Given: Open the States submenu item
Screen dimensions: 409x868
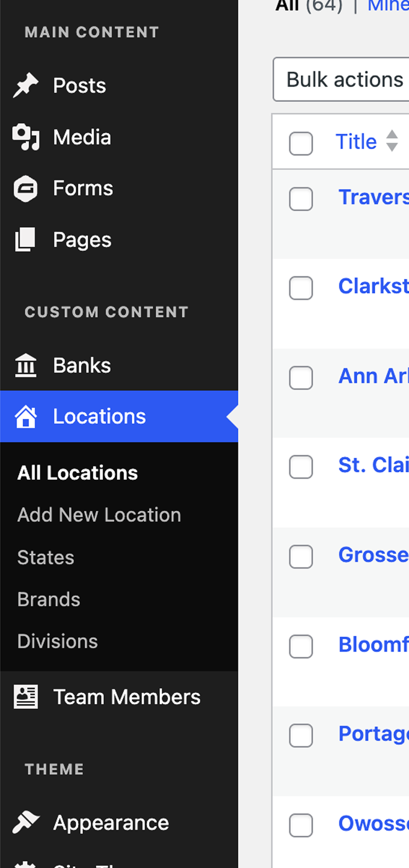Looking at the screenshot, I should (46, 557).
